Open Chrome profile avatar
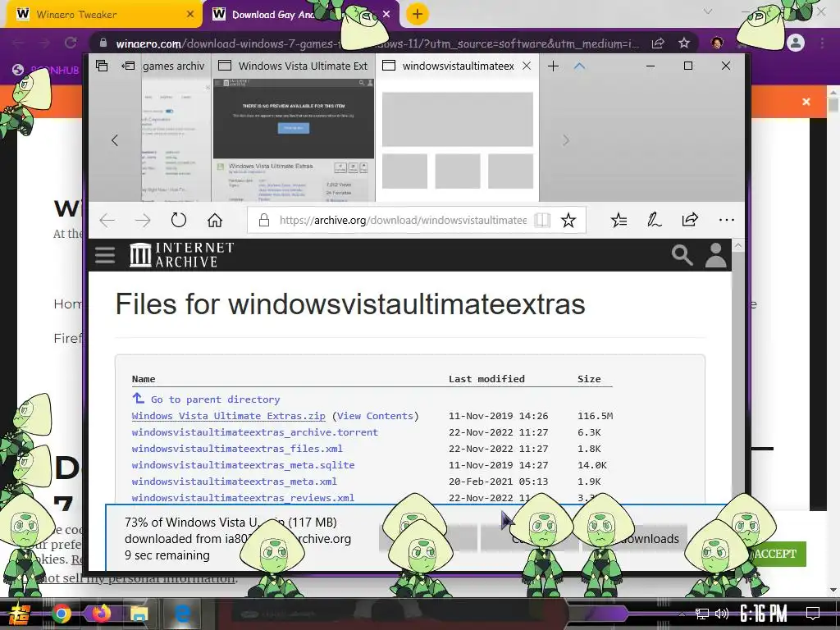The height and width of the screenshot is (630, 840). pyautogui.click(x=796, y=43)
